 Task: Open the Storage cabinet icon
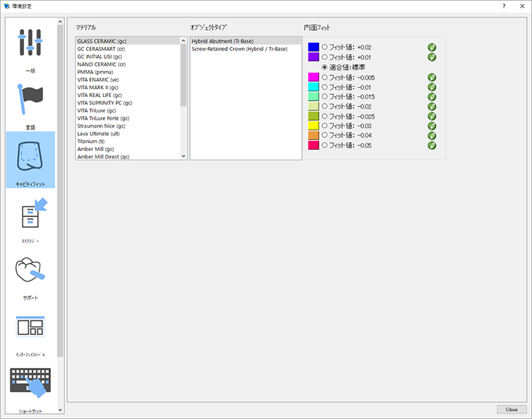(34, 213)
